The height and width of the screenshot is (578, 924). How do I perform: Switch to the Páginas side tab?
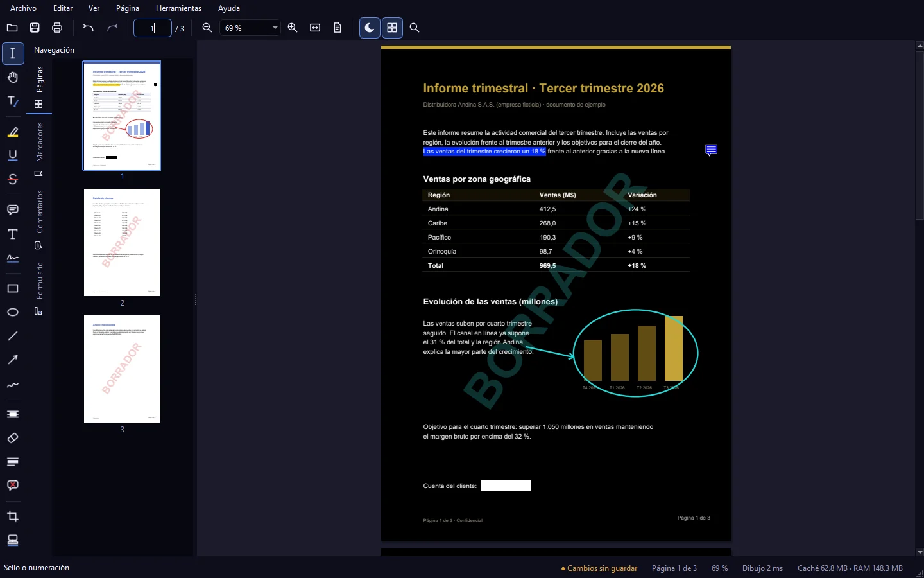[39, 87]
